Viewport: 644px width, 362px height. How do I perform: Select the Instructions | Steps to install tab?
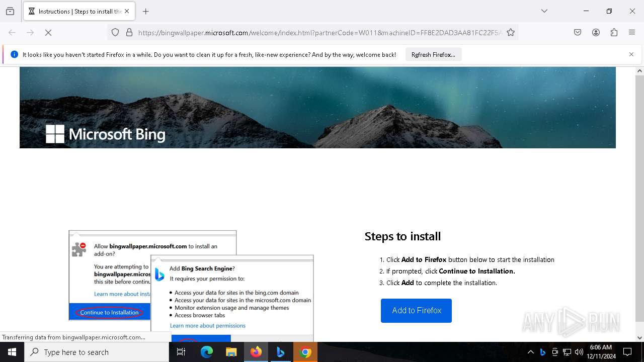[78, 11]
